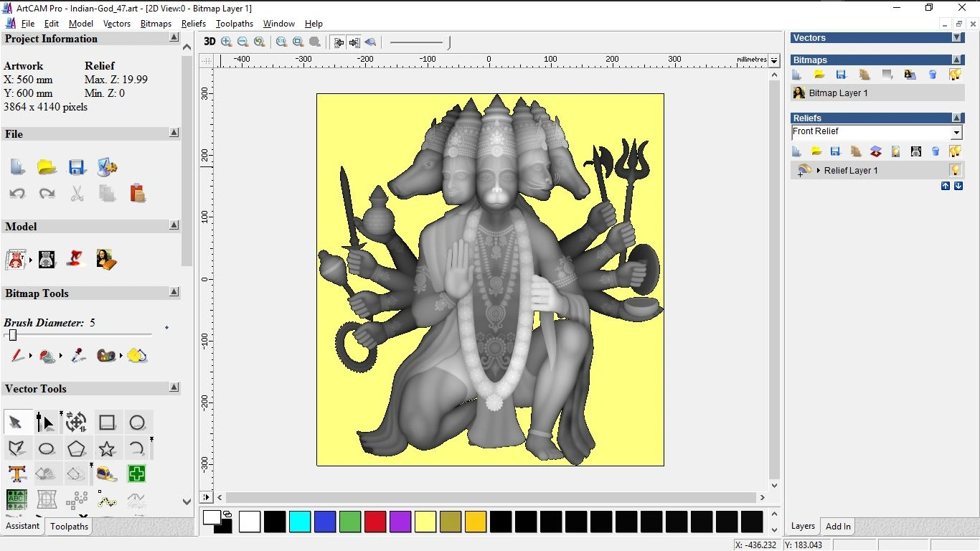
Task: Select the yellow colour swatch
Action: pos(425,522)
